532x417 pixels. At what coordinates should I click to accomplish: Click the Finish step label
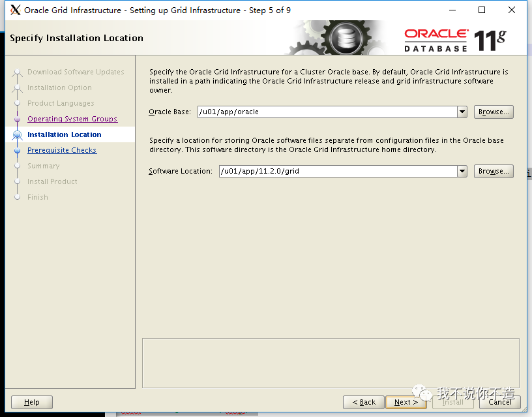[x=38, y=197]
